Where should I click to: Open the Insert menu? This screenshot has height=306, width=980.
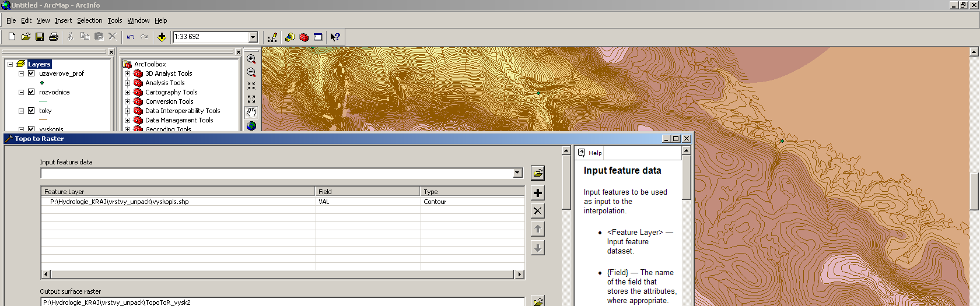[x=64, y=20]
